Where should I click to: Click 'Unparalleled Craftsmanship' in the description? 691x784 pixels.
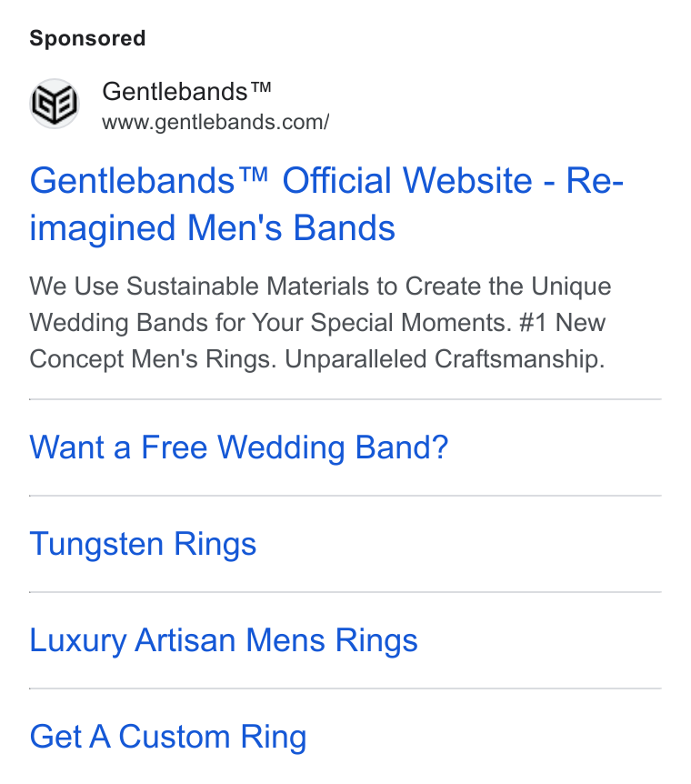pyautogui.click(x=445, y=359)
